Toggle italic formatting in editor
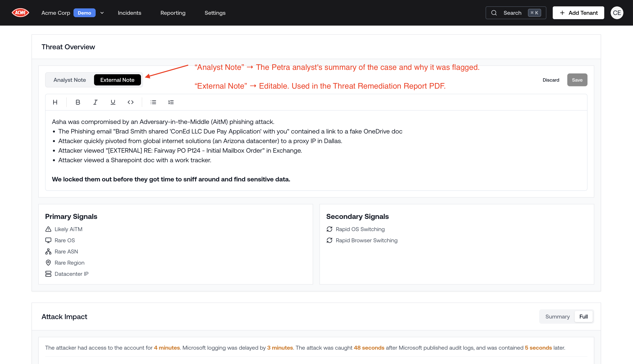This screenshot has width=633, height=364. coord(95,102)
